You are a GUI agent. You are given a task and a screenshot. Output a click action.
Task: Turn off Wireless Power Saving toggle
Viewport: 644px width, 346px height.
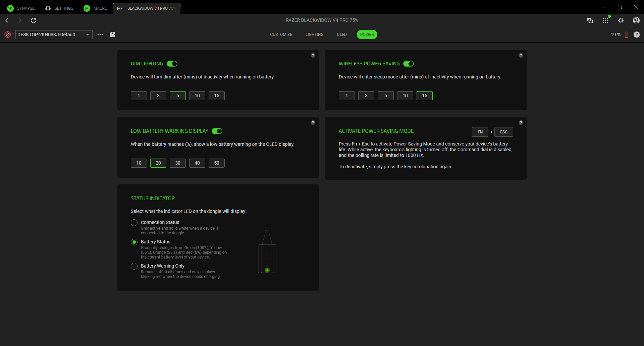click(409, 64)
